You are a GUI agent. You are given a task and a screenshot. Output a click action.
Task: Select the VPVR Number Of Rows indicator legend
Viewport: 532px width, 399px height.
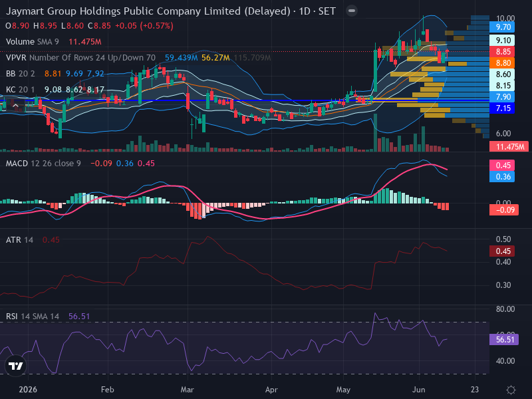(80, 58)
